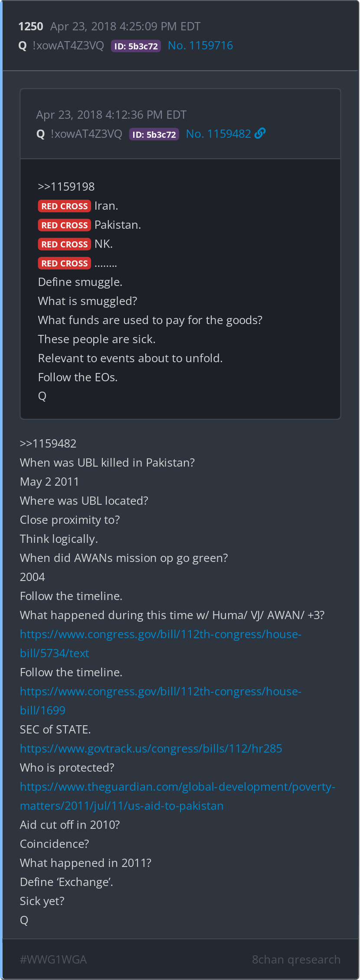This screenshot has width=360, height=980.
Task: Open the Guardian us-aid-to-pakistan article link
Action: (x=177, y=796)
